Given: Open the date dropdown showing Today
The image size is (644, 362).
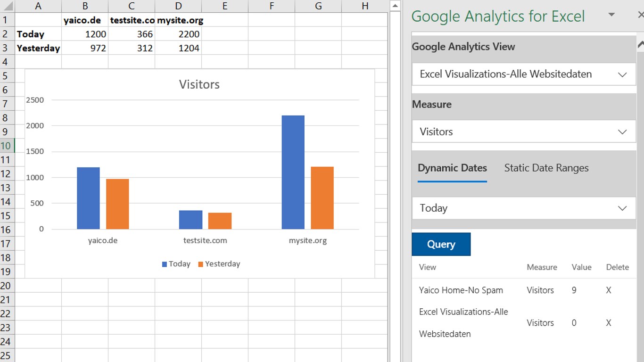Looking at the screenshot, I should coord(524,208).
